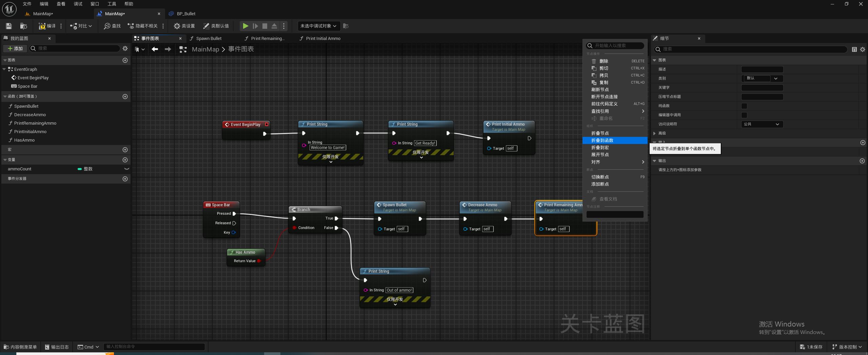This screenshot has height=355, width=868.
Task: Expand the Advanced (高级) section
Action: pyautogui.click(x=654, y=133)
